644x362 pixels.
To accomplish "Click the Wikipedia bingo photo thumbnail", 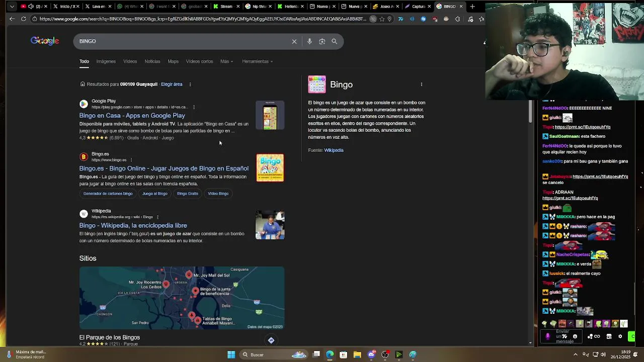I will pos(270,225).
